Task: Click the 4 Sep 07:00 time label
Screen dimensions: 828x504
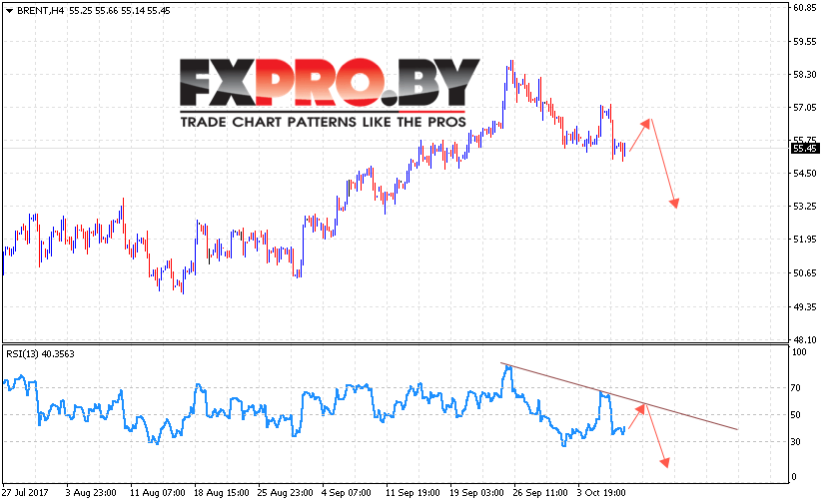Action: (347, 493)
